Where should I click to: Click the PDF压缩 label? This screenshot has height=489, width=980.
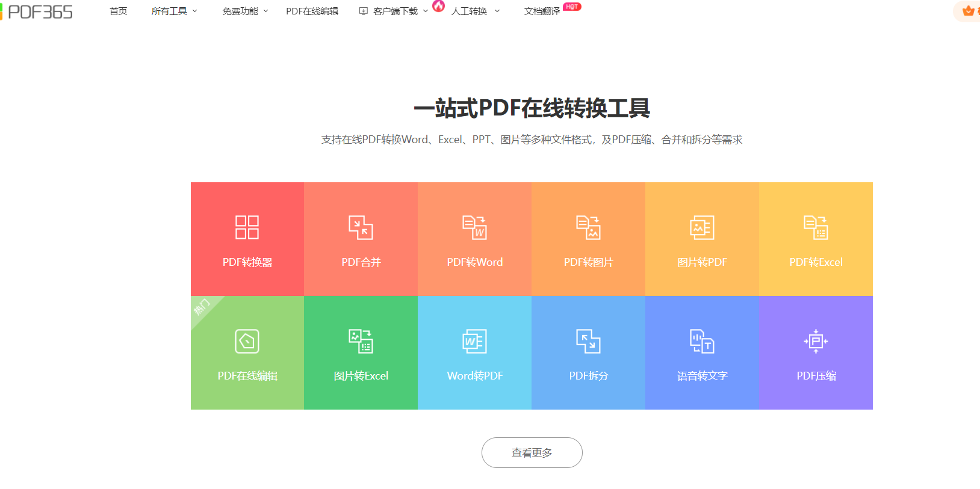816,376
